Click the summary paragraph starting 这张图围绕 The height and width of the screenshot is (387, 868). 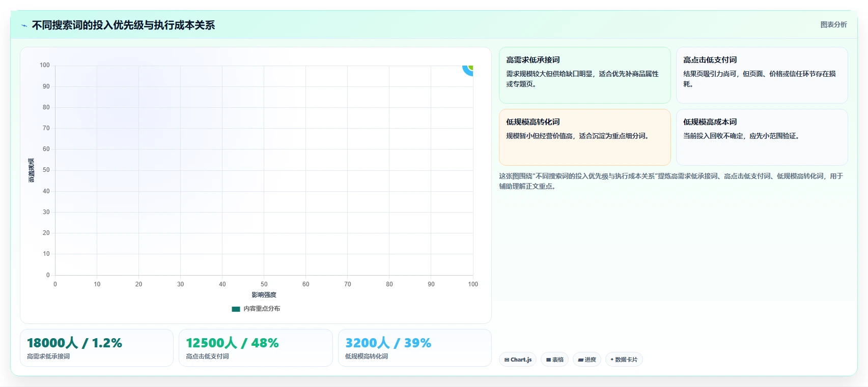coord(671,181)
